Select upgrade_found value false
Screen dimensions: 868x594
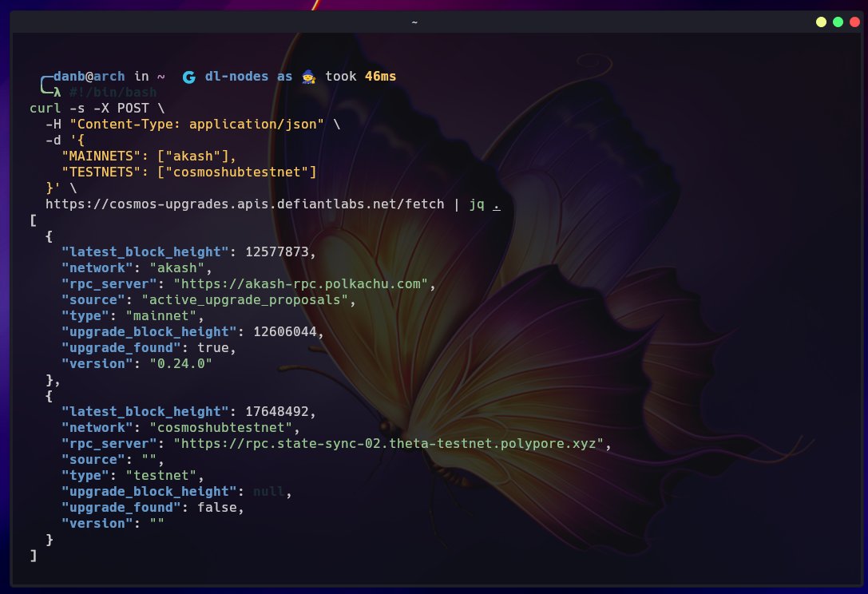pyautogui.click(x=217, y=508)
